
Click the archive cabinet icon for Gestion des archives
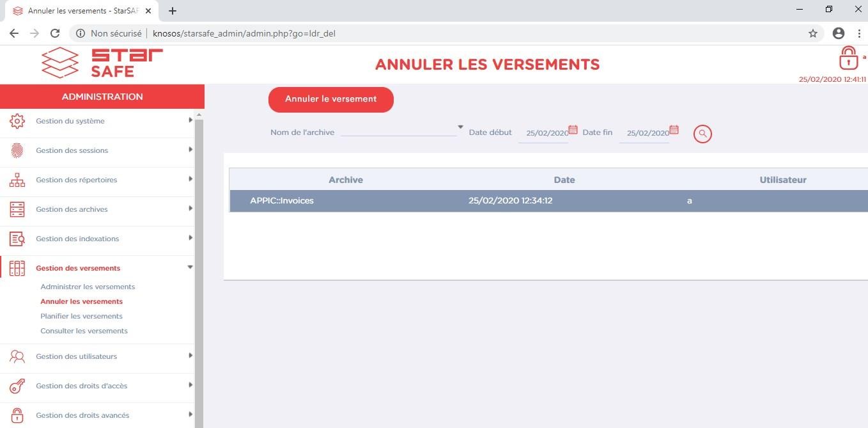(x=17, y=209)
